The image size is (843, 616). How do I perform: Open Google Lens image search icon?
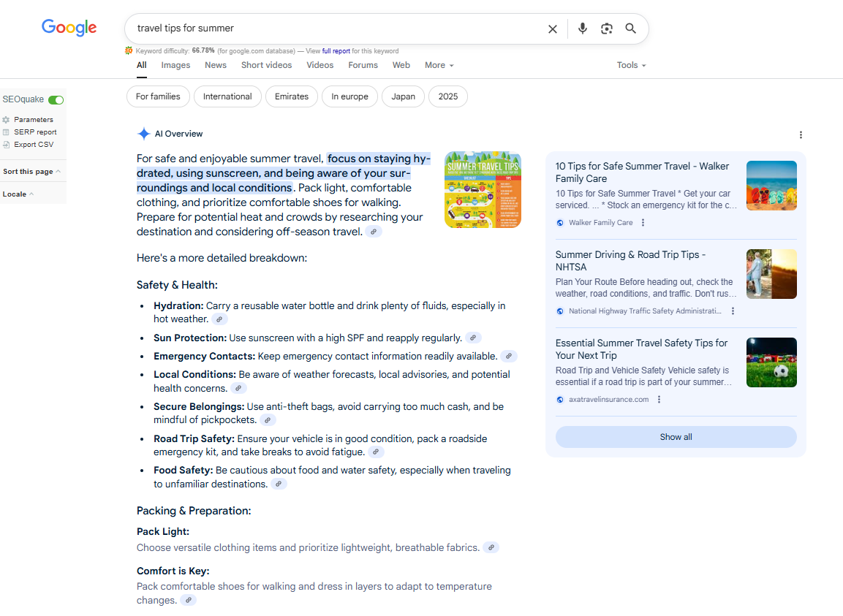pyautogui.click(x=606, y=28)
